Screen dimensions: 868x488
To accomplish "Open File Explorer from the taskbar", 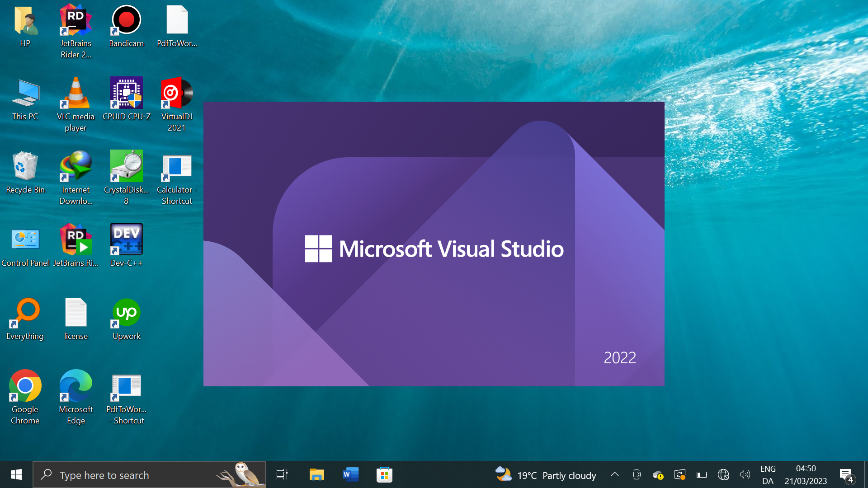I will (x=316, y=474).
